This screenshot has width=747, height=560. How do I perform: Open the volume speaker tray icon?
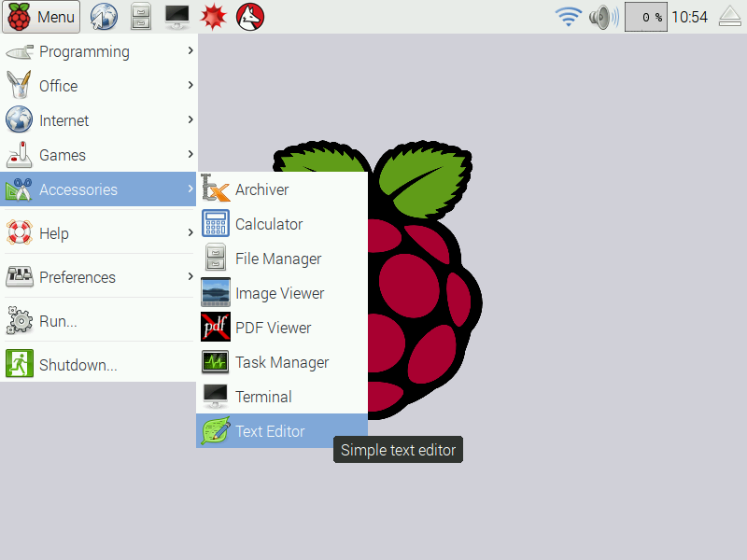[x=604, y=17]
